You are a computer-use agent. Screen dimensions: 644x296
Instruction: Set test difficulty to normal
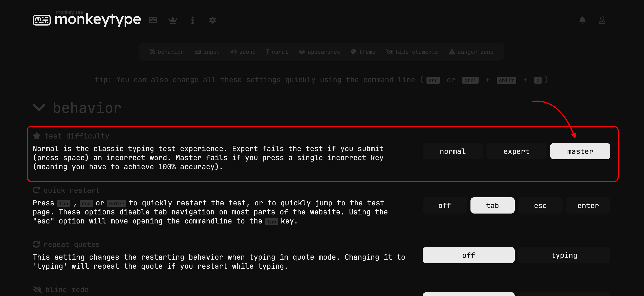tap(452, 151)
